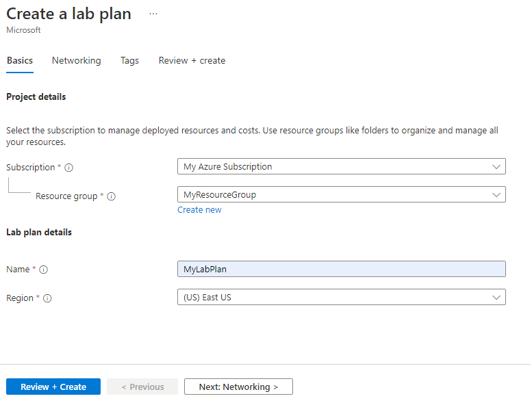The width and height of the screenshot is (532, 405).
Task: Switch to the Networking tab
Action: click(76, 61)
